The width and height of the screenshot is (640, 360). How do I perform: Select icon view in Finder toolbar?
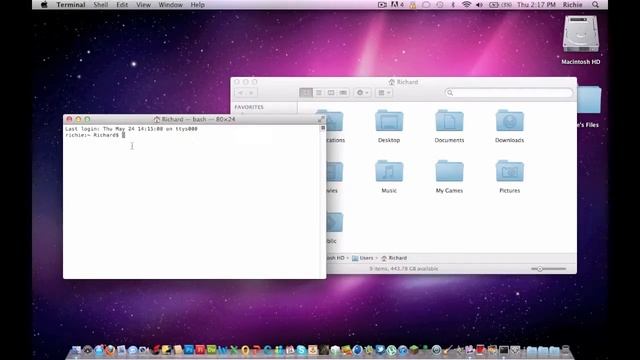(x=306, y=93)
